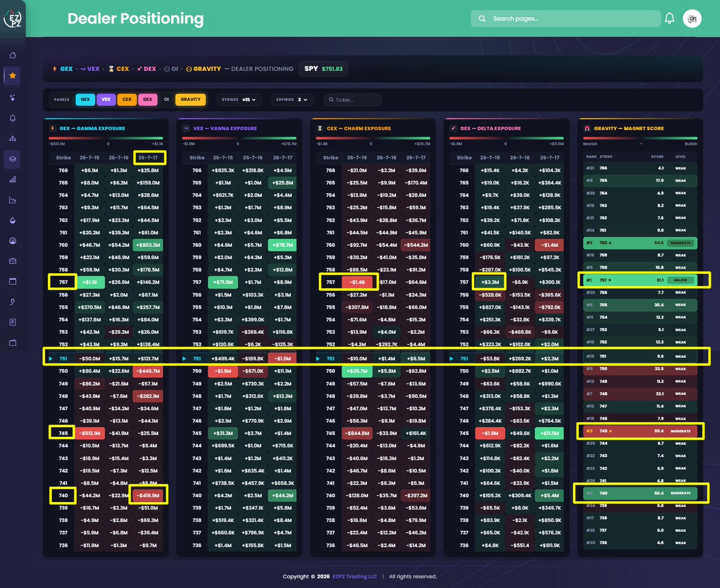Open the org-chart hierarchy sidebar icon

[13, 138]
